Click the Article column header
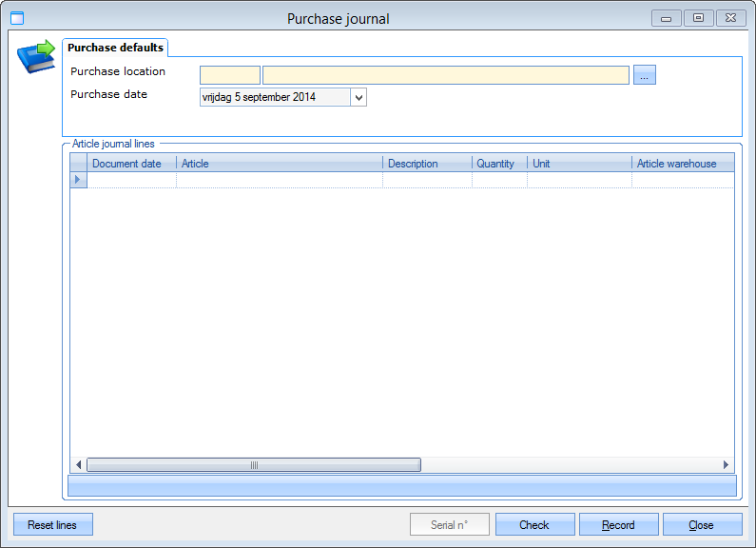The width and height of the screenshot is (756, 548). (x=280, y=164)
